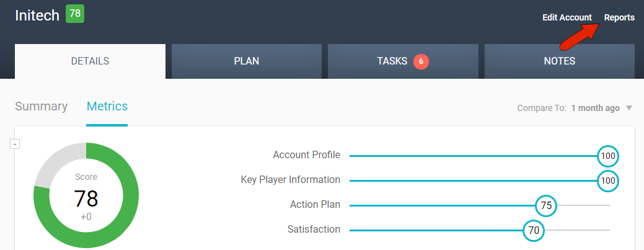
Task: Open the Reports link
Action: [619, 17]
